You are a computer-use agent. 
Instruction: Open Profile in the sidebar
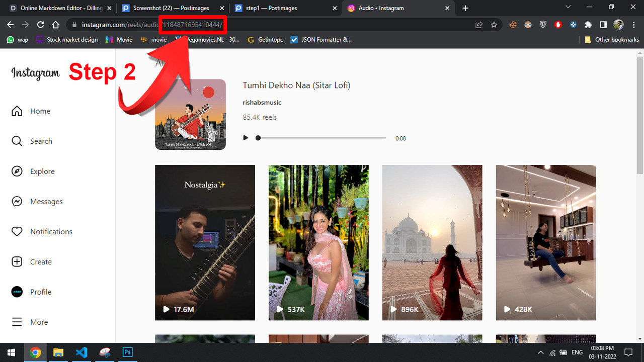(31, 292)
